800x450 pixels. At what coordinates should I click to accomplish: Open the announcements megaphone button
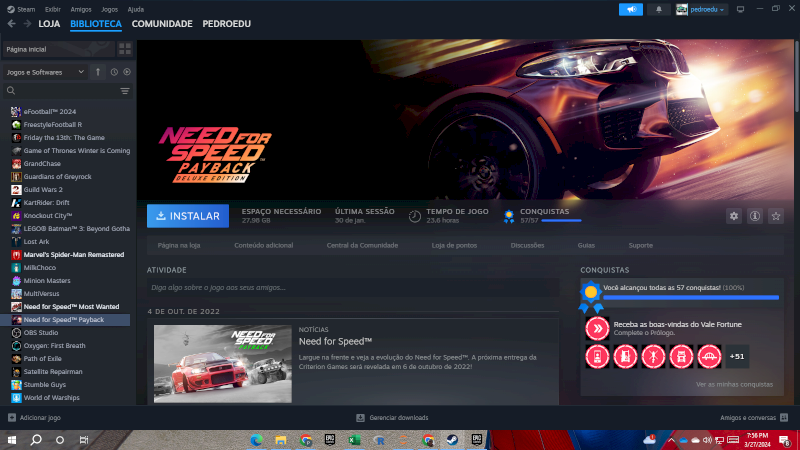pos(630,9)
